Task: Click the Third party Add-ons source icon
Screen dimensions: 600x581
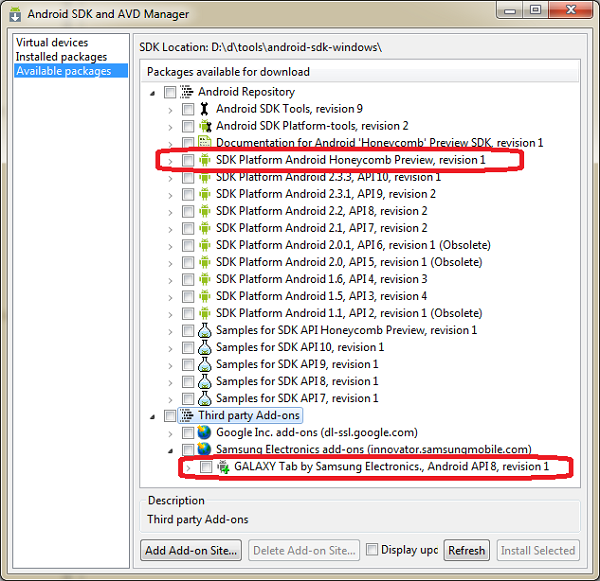Action: [187, 415]
